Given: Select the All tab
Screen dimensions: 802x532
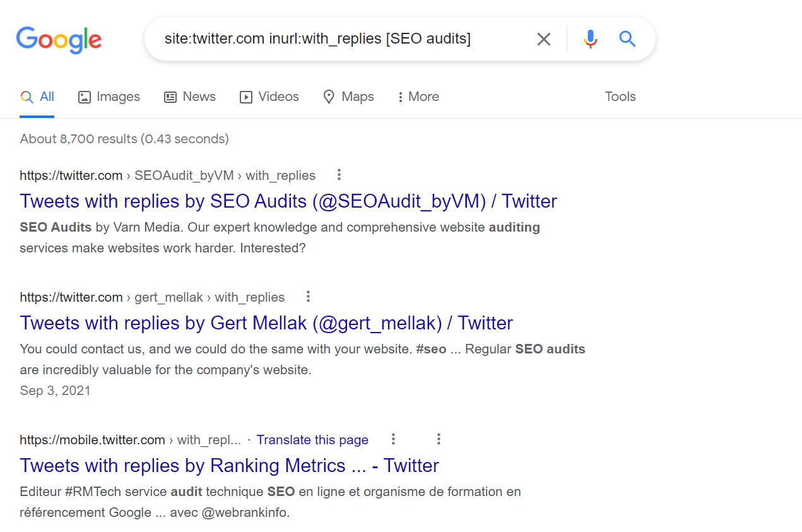Looking at the screenshot, I should 37,97.
